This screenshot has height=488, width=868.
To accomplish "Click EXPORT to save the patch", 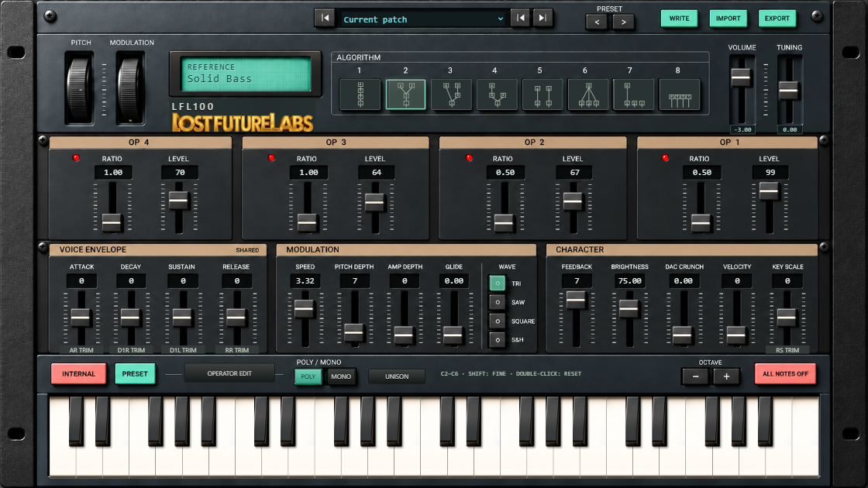I will (777, 19).
